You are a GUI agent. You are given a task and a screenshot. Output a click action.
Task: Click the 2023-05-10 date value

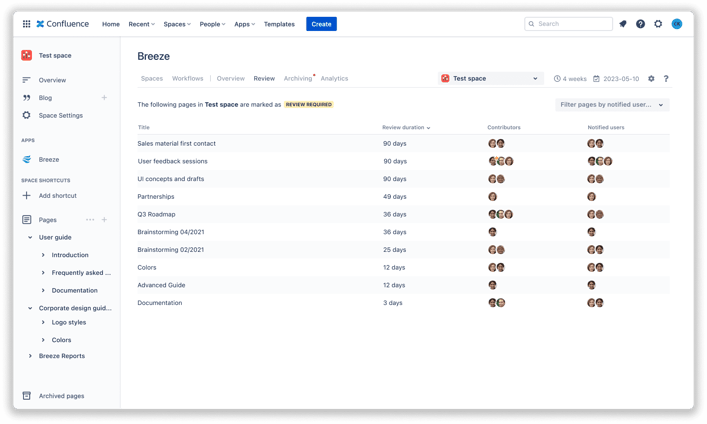[x=621, y=78]
